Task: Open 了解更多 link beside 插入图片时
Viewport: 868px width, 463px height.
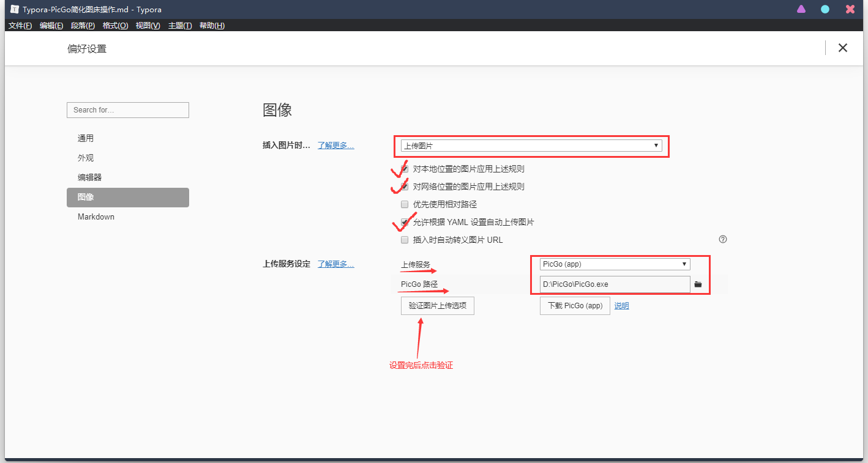Action: tap(335, 145)
